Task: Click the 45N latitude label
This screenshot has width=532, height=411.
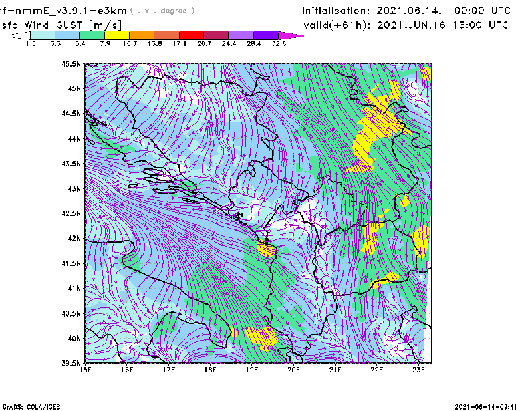Action: pyautogui.click(x=74, y=88)
